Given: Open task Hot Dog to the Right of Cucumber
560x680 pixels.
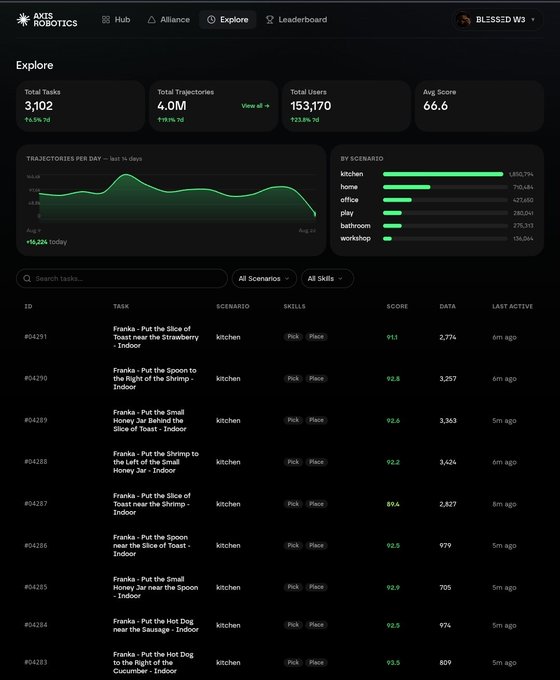Looking at the screenshot, I should click(153, 662).
